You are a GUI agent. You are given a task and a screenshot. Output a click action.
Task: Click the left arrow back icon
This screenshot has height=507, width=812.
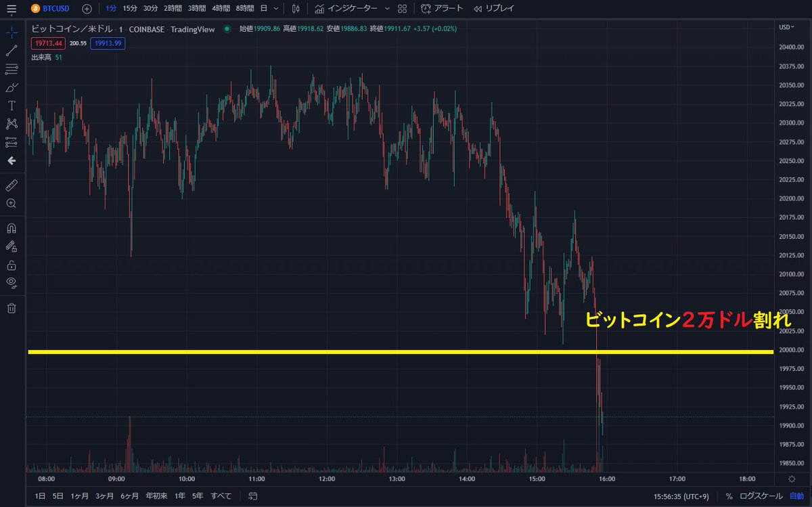click(12, 160)
